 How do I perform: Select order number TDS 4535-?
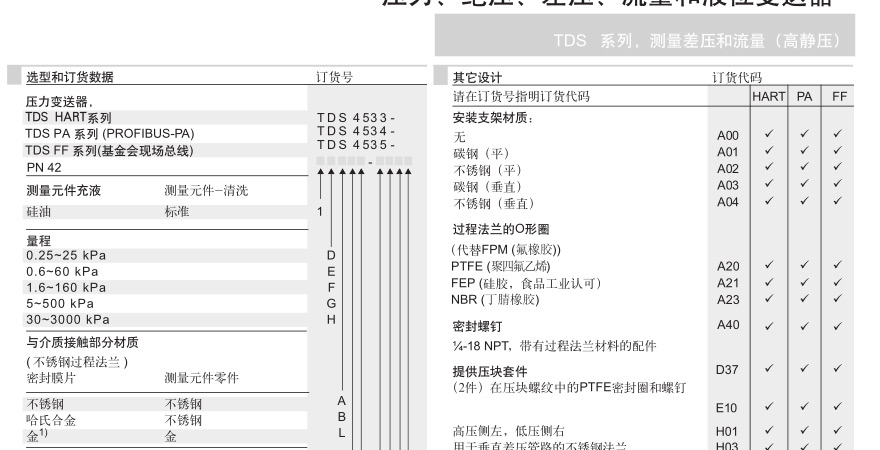click(x=356, y=144)
